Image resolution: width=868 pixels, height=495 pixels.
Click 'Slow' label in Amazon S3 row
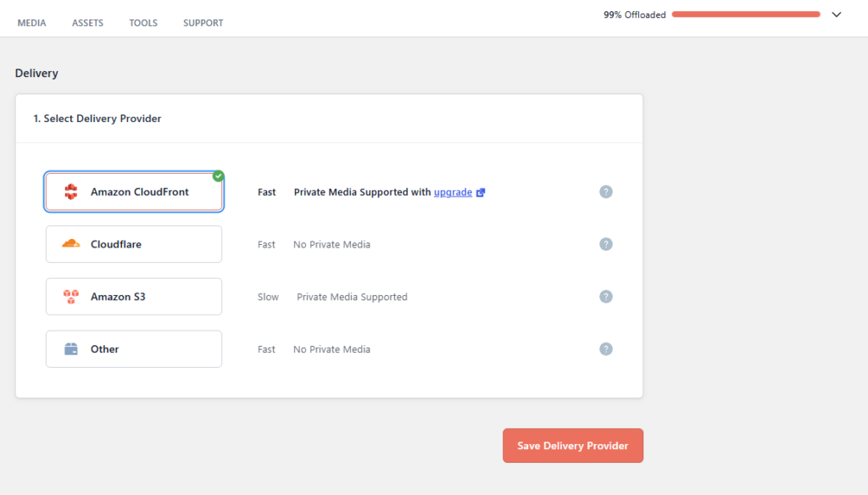268,297
